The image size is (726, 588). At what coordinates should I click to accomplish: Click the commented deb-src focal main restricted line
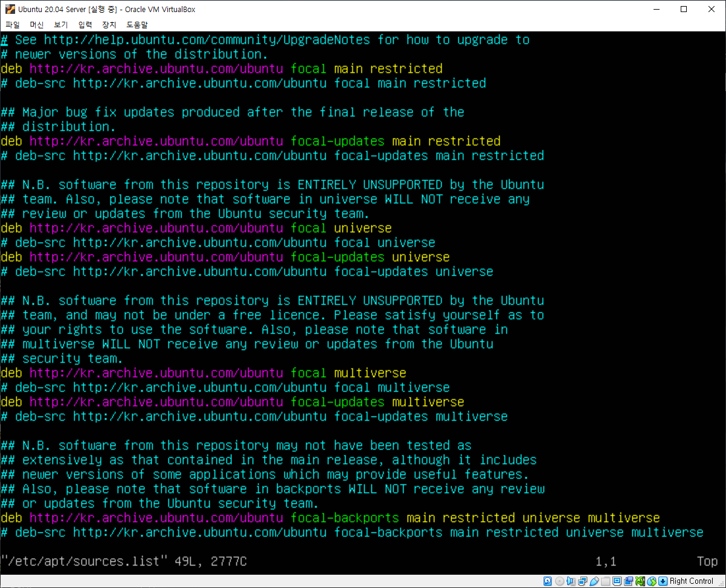pyautogui.click(x=243, y=83)
